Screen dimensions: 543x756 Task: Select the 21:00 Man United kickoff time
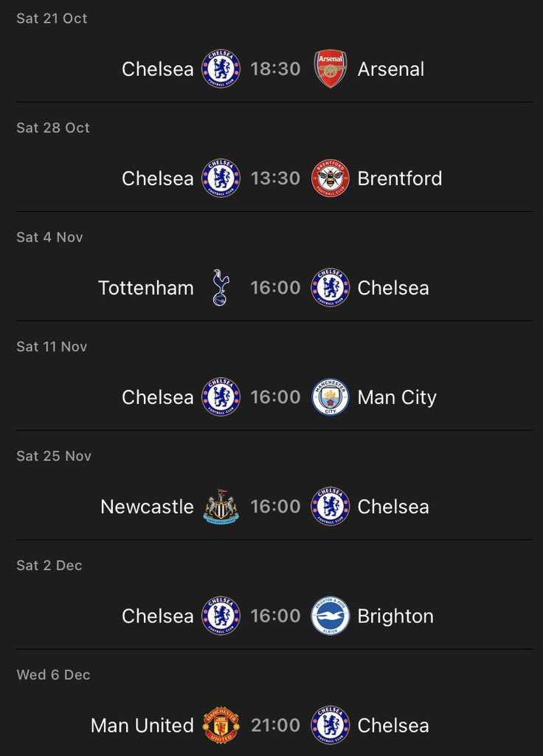(x=276, y=726)
